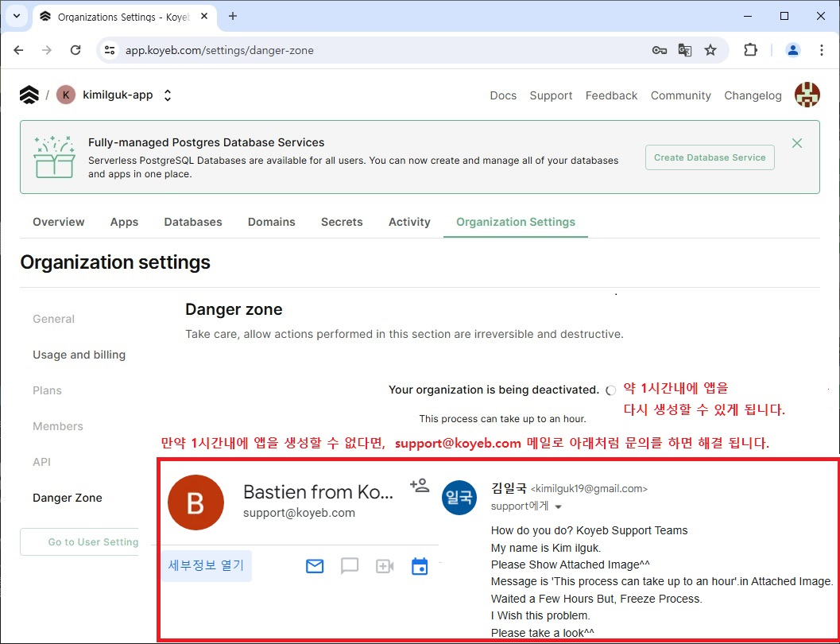
Task: Open a new browser tab
Action: 233,16
